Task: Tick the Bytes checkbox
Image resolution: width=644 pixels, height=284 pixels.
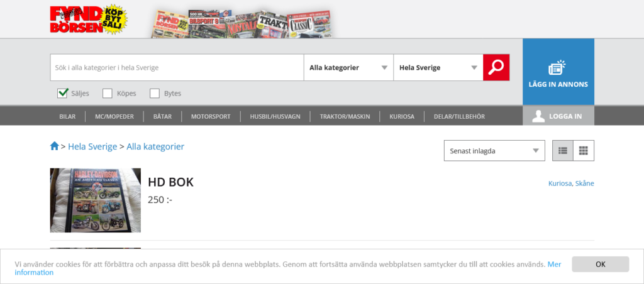Action: click(155, 94)
